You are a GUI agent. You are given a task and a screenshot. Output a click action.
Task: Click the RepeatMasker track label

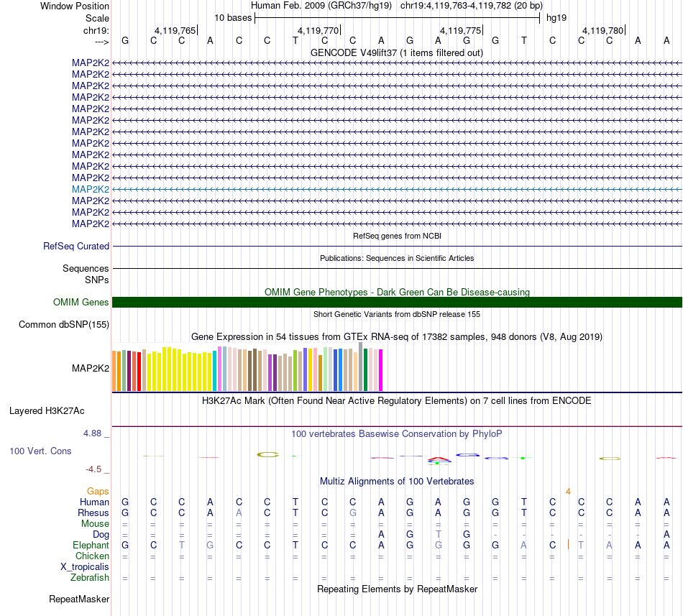click(x=79, y=599)
